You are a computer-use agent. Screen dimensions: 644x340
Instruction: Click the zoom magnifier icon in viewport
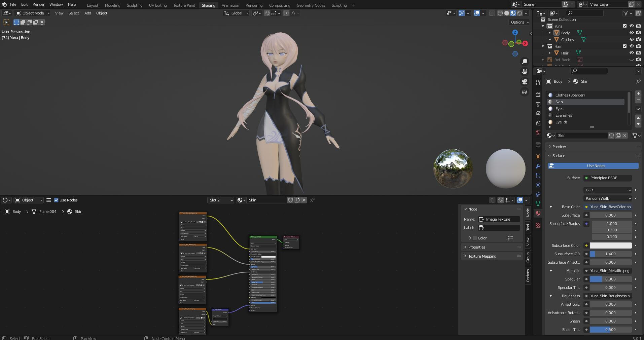(x=524, y=62)
